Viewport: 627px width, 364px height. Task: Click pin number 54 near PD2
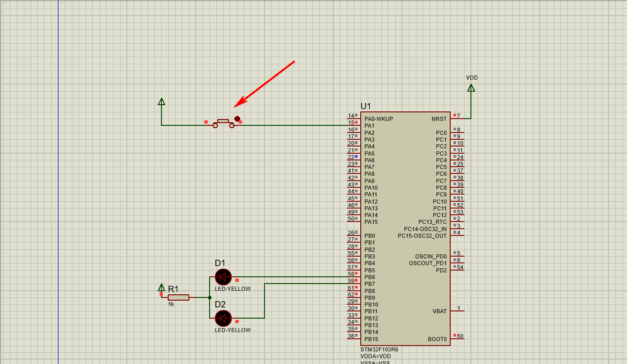[460, 267]
